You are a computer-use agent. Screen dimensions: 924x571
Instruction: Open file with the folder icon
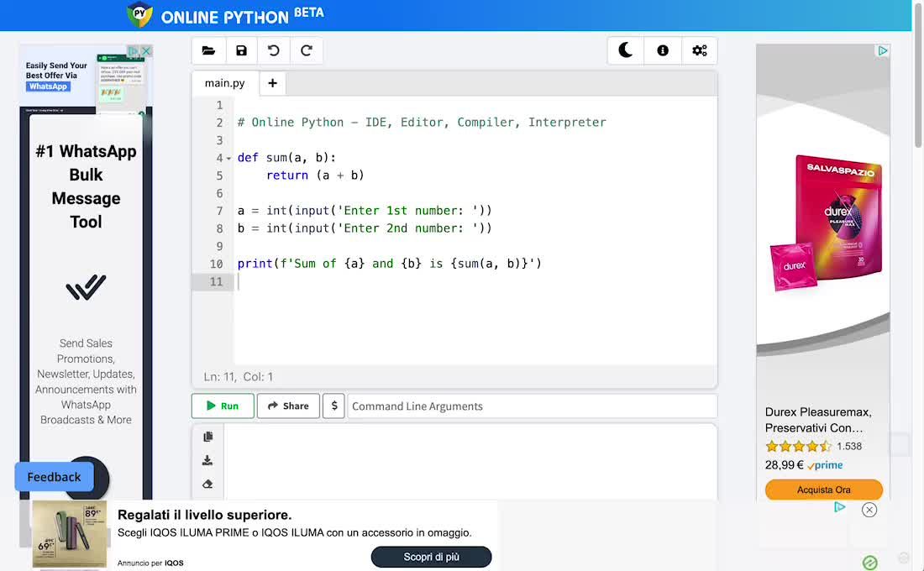[208, 51]
